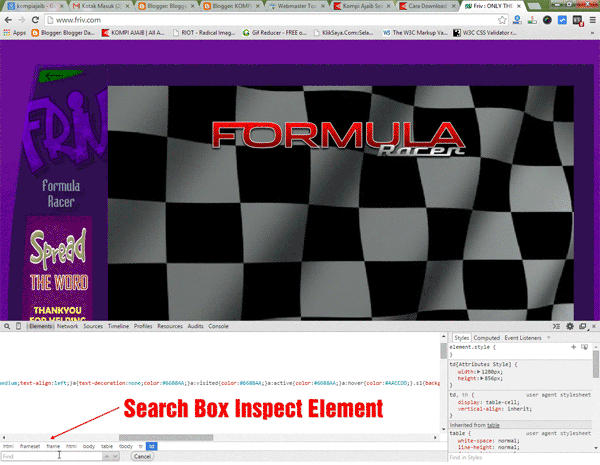Switch to the Audits tab
This screenshot has height=465, width=600.
point(196,326)
